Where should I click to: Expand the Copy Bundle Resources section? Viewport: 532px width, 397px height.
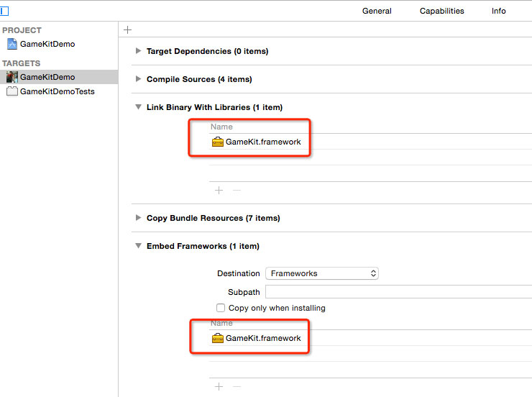tap(138, 218)
